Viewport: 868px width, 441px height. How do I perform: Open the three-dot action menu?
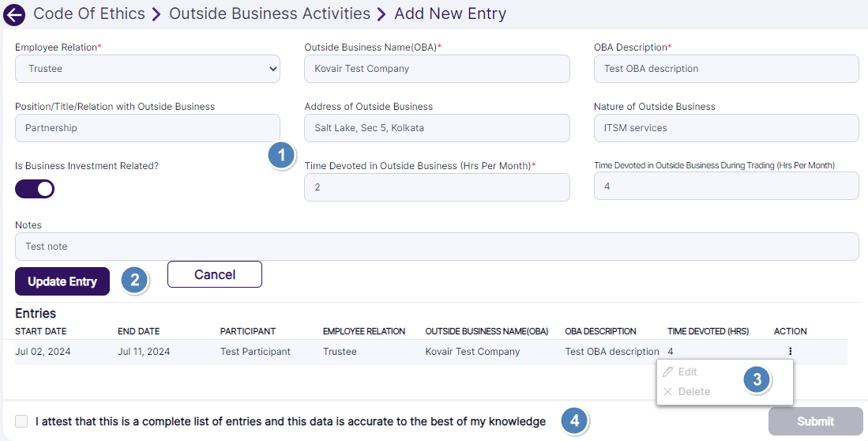coord(791,352)
